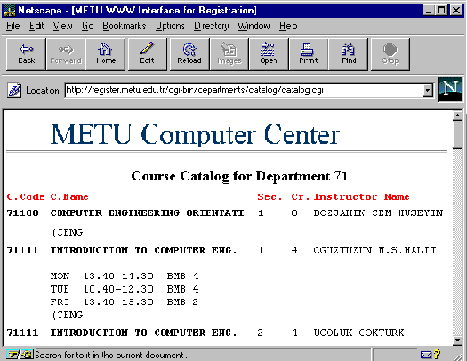Screen dimensions: 467x361
Task: Click the TUE 10.40-12.30 schedule line
Action: 125,289
